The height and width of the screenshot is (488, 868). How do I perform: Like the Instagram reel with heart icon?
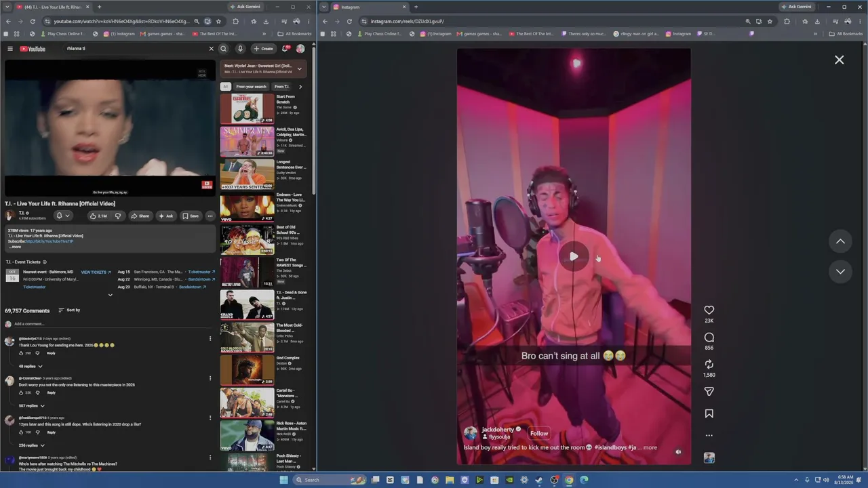click(709, 310)
